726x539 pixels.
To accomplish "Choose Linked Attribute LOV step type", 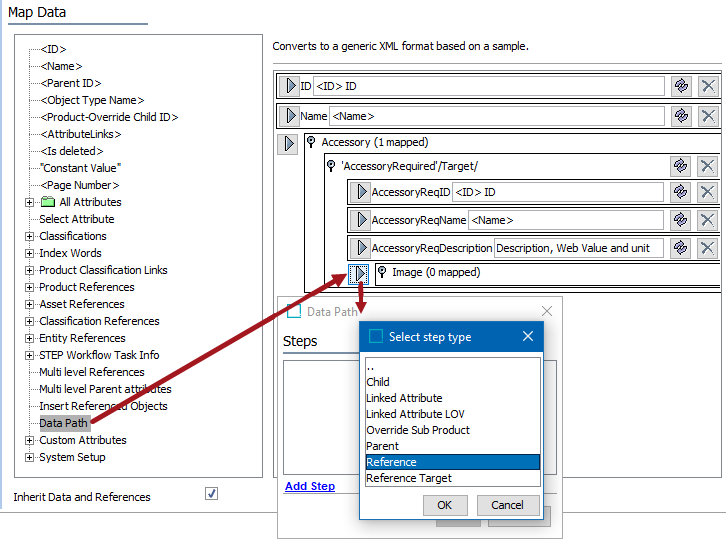I will [414, 414].
